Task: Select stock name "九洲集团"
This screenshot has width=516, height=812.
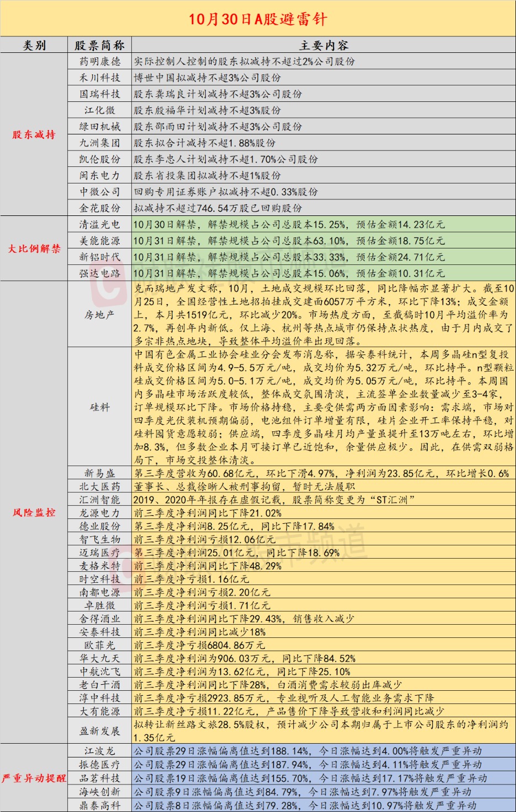Action: click(100, 143)
